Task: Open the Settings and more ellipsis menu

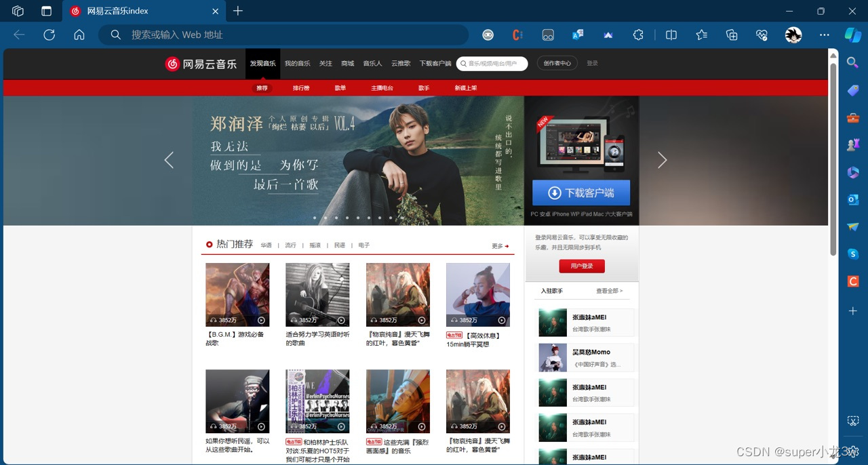Action: (824, 35)
